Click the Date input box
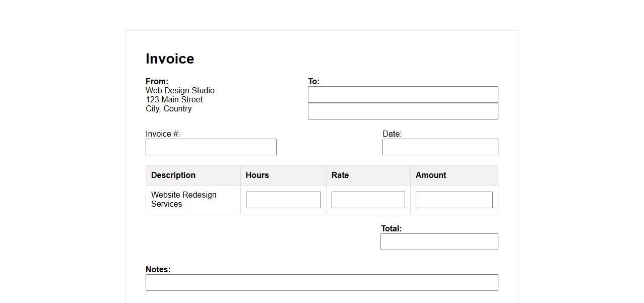 (x=440, y=147)
